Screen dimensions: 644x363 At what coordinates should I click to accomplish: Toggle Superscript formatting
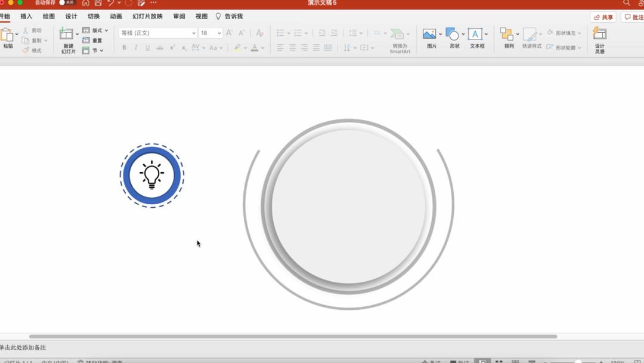point(172,48)
